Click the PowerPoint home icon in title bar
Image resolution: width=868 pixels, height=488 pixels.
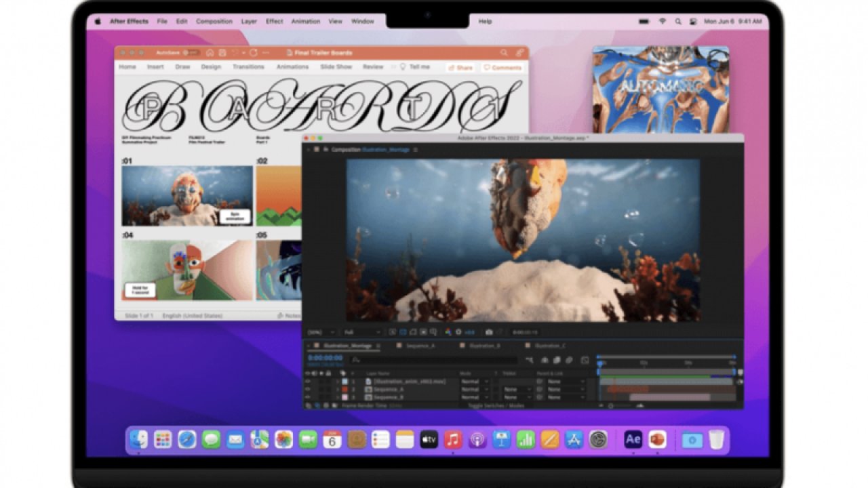click(x=210, y=53)
